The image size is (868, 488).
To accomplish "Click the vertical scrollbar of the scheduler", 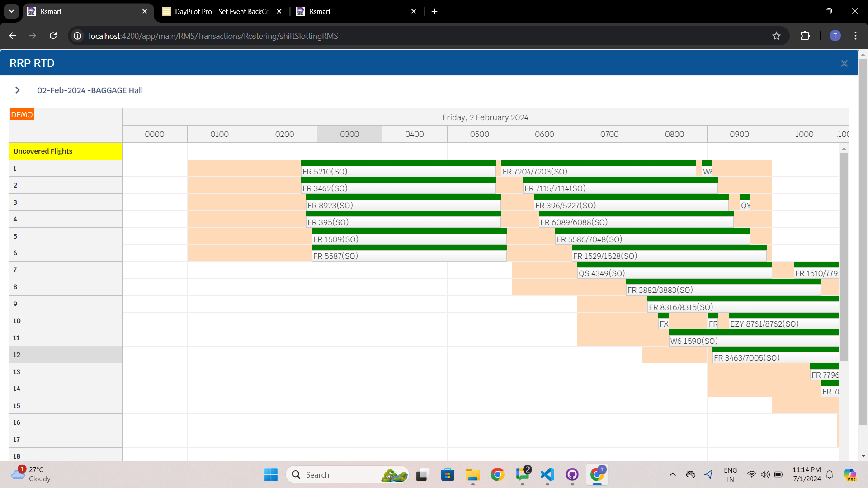I will [x=844, y=256].
